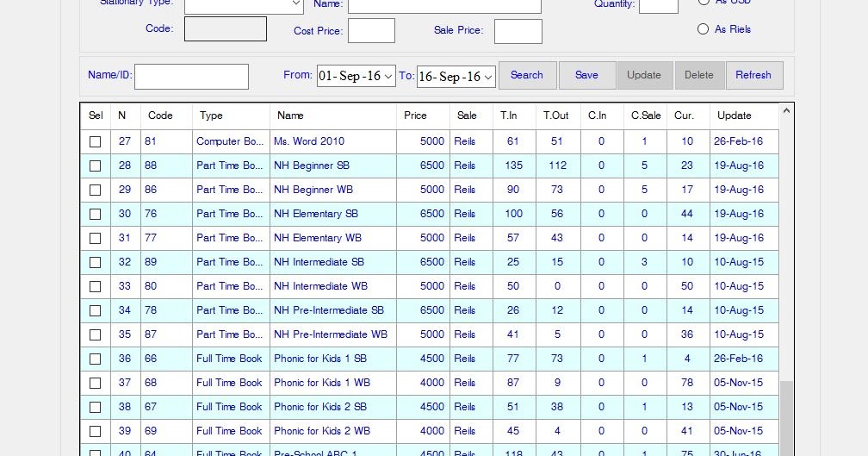The width and height of the screenshot is (868, 456).
Task: Tick checkbox for NH Beginner SB row
Action: coord(96,166)
